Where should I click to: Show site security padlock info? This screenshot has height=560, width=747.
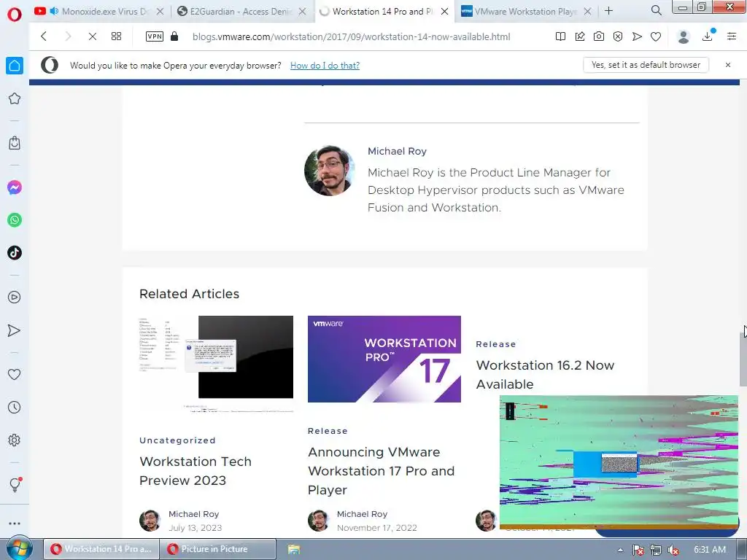click(x=174, y=36)
